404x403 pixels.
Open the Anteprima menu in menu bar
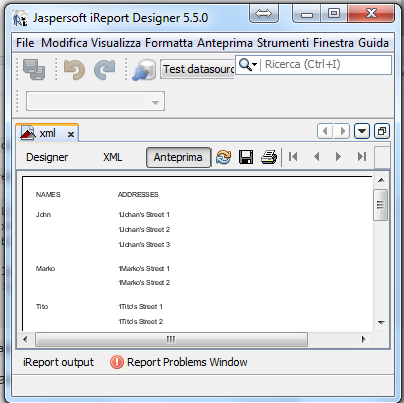(x=225, y=43)
